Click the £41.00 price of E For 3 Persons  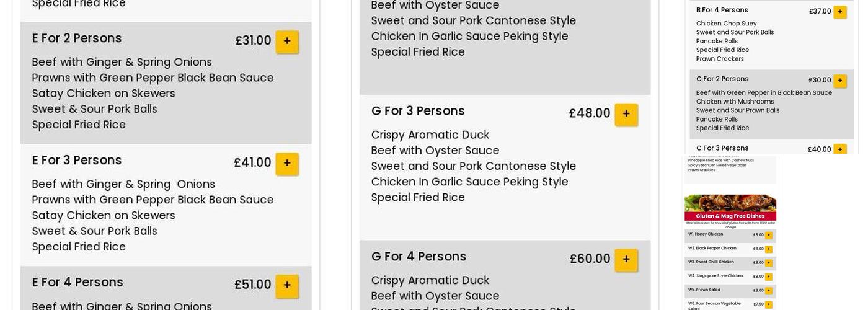pos(252,162)
